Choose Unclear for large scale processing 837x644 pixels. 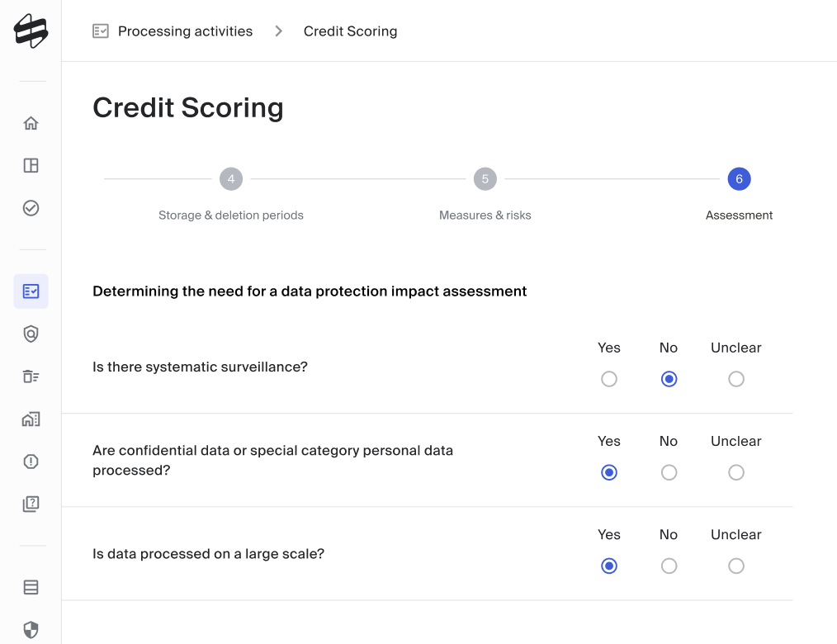[x=736, y=566]
